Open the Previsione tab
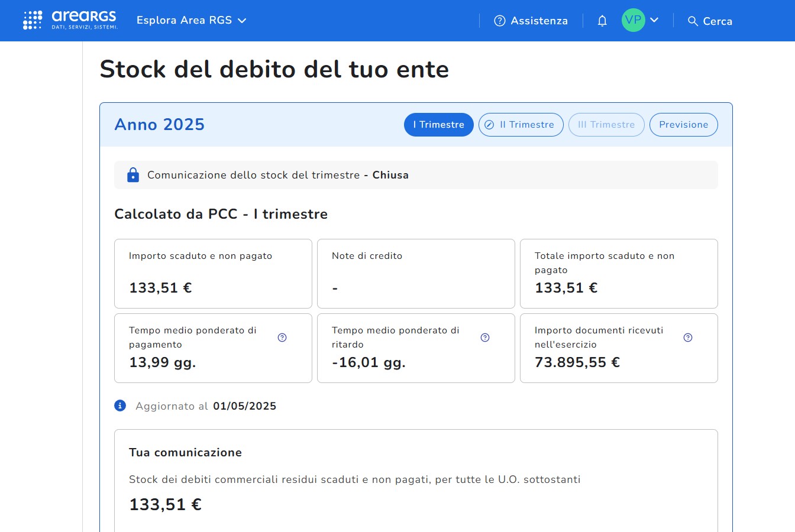The image size is (795, 532). [683, 125]
